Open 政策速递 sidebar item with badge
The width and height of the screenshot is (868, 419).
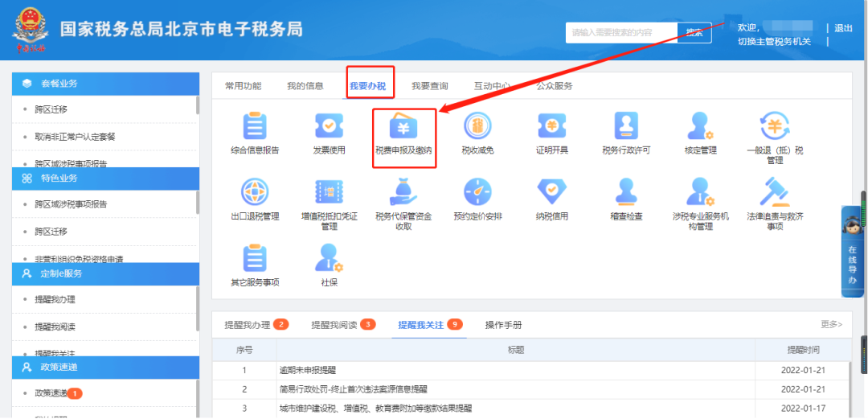(x=58, y=393)
